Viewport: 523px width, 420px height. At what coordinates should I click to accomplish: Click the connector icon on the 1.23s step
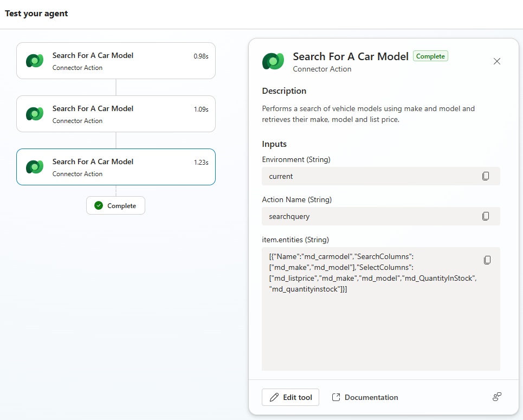[35, 167]
